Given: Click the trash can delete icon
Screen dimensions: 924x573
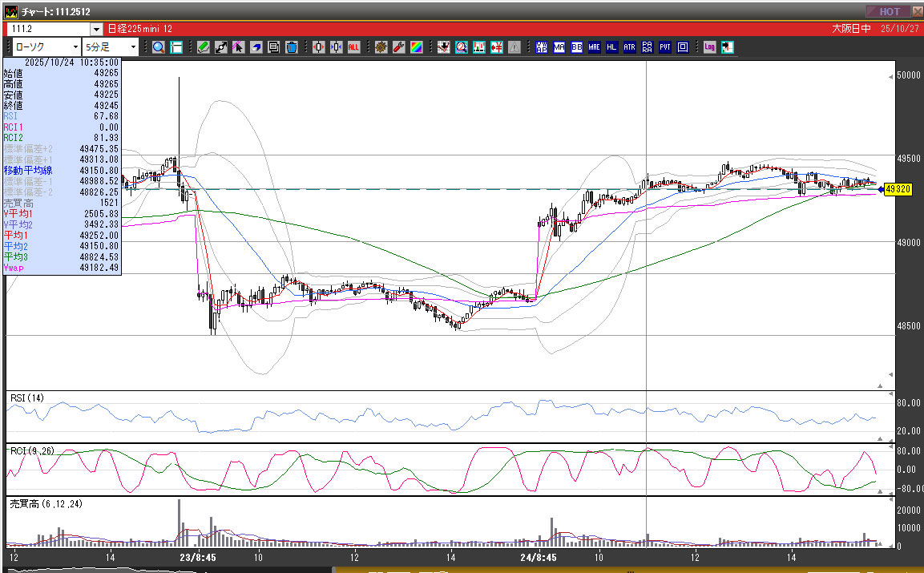Looking at the screenshot, I should tap(292, 47).
